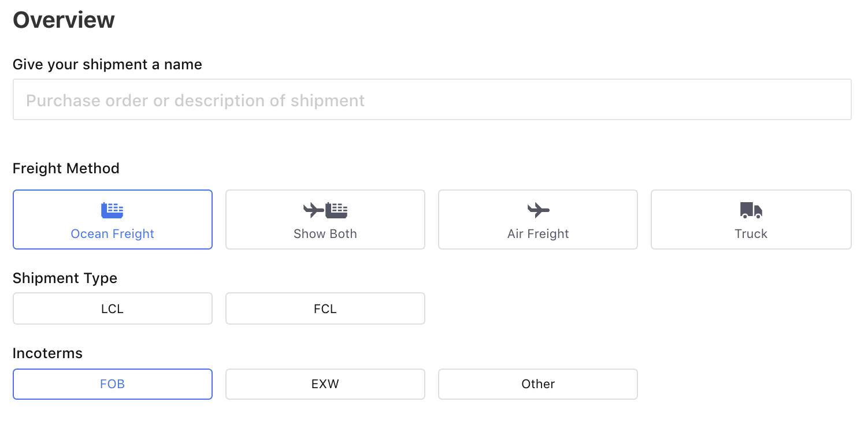Select FCL shipment type

pos(325,308)
